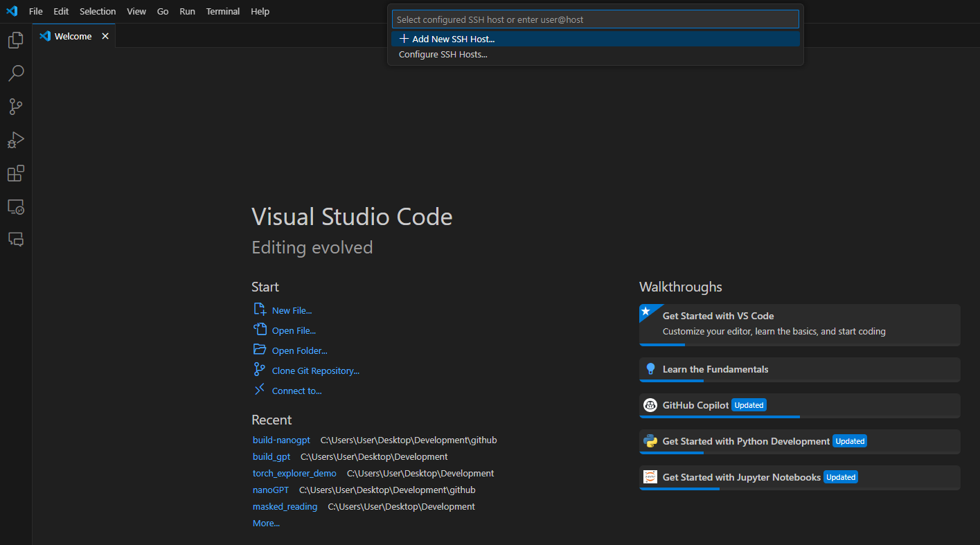Choose Configure SSH Hosts option
This screenshot has width=980, height=545.
pos(443,55)
